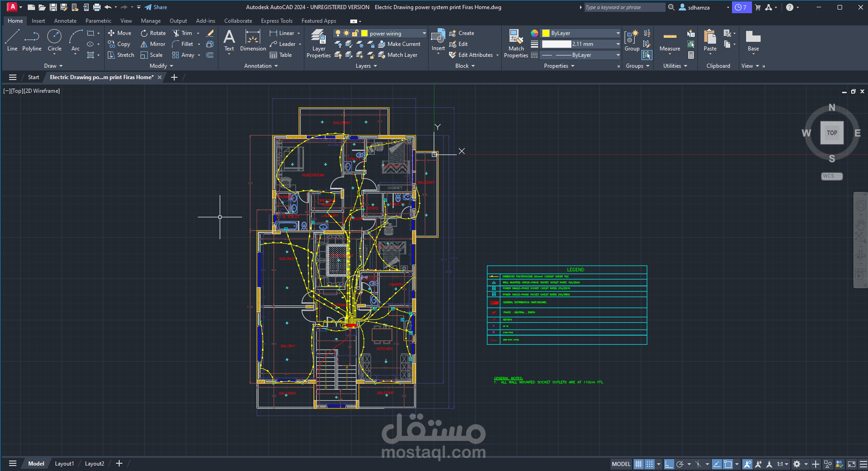Click the Share button in title bar
Image resolution: width=868 pixels, height=471 pixels.
(x=156, y=7)
